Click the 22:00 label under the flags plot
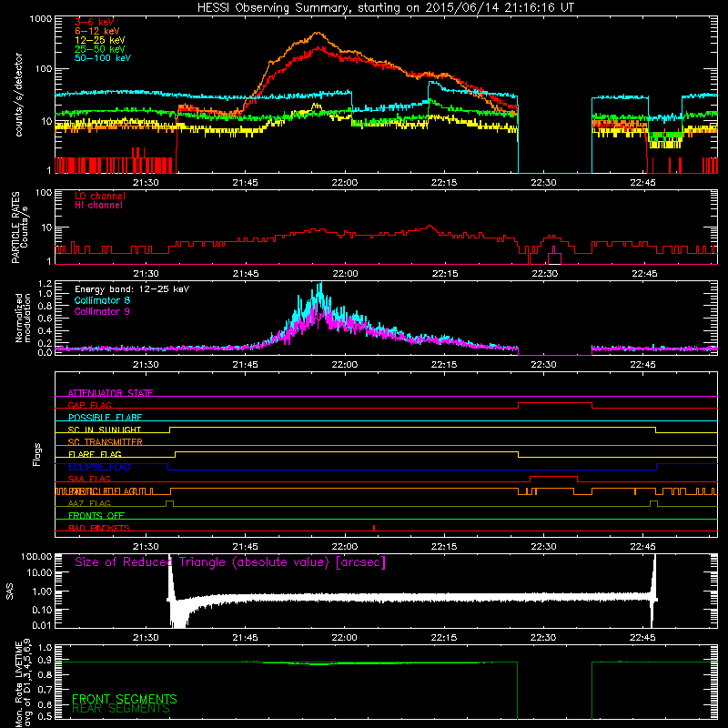This screenshot has height=728, width=728. [x=345, y=547]
